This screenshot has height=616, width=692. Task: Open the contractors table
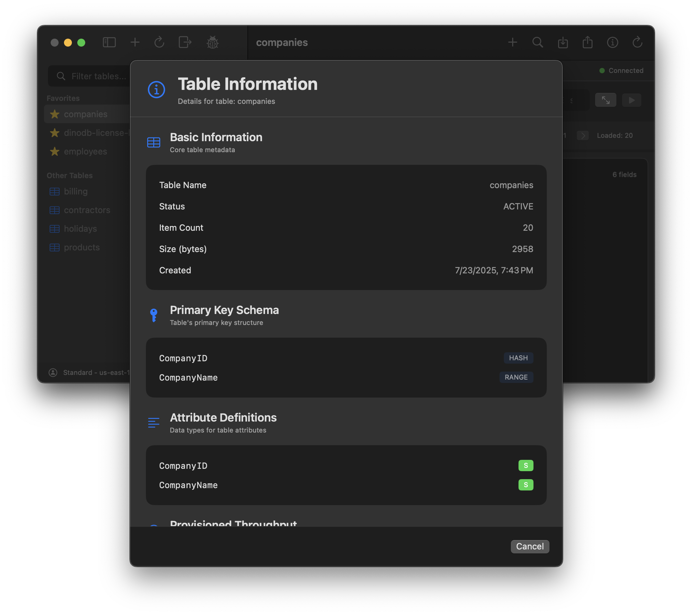point(87,210)
